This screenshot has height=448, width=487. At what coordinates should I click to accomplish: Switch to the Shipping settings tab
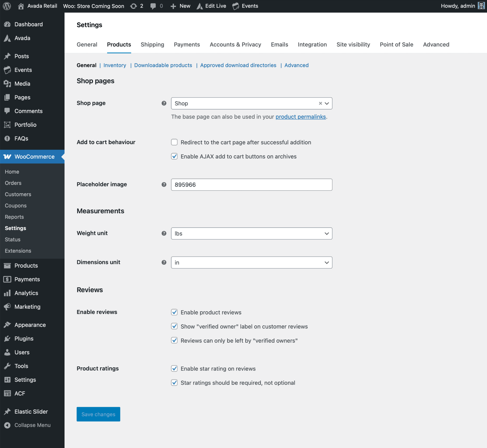coord(152,45)
